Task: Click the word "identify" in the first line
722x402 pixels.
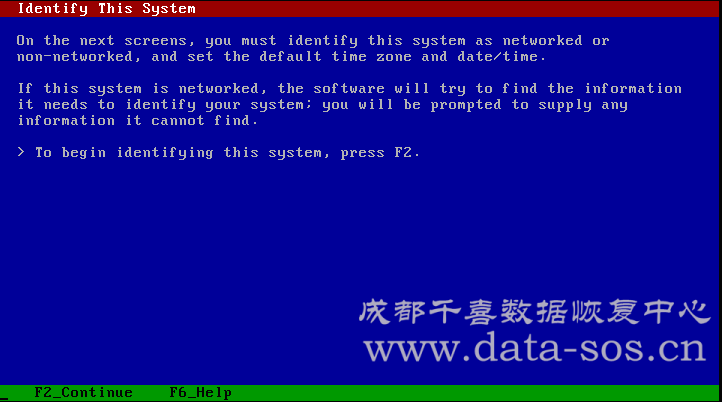Action: point(322,41)
